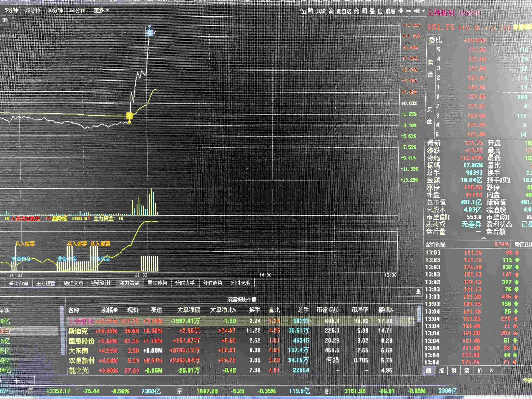This screenshot has height=399, width=532.
Task: Open the 更多 time period dropdown
Action: click(101, 11)
